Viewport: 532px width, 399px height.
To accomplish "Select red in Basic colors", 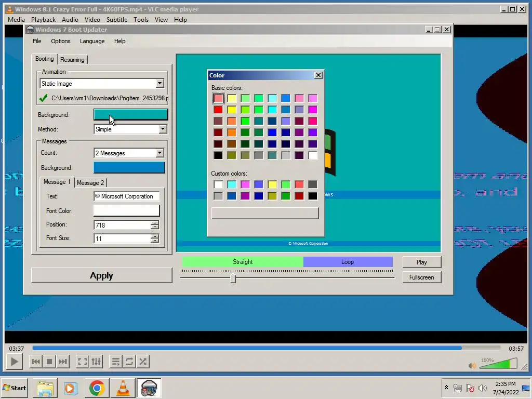I will pyautogui.click(x=218, y=110).
